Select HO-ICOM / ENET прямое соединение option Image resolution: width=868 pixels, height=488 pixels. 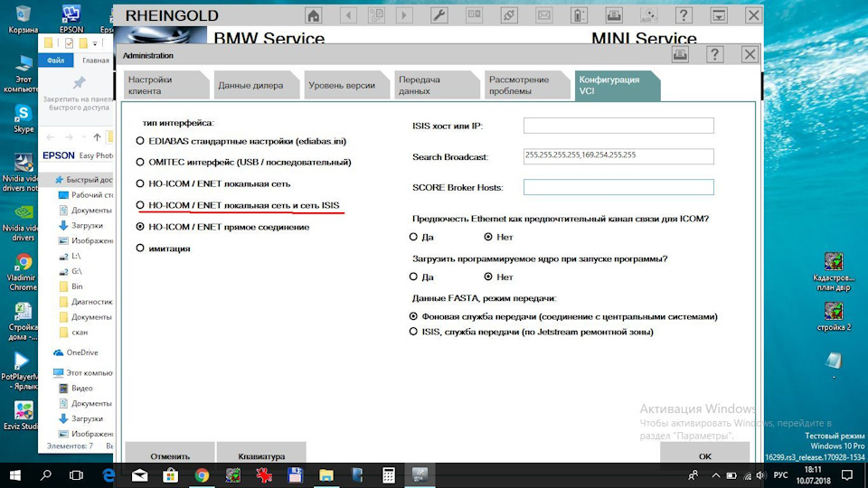pyautogui.click(x=140, y=227)
